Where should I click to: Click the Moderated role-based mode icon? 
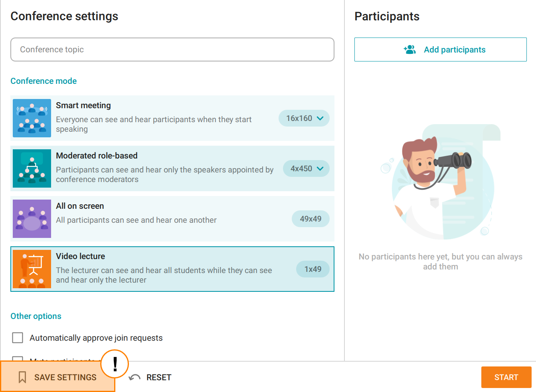(32, 168)
